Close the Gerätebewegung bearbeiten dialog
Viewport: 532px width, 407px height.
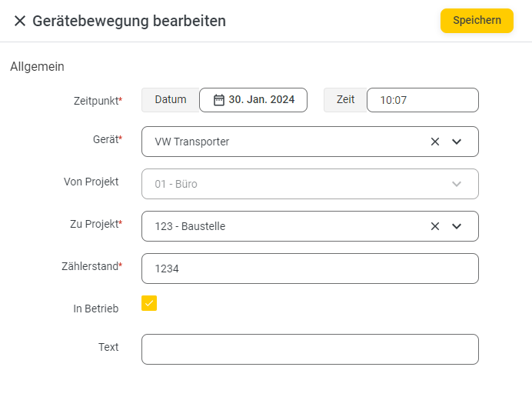click(x=20, y=21)
